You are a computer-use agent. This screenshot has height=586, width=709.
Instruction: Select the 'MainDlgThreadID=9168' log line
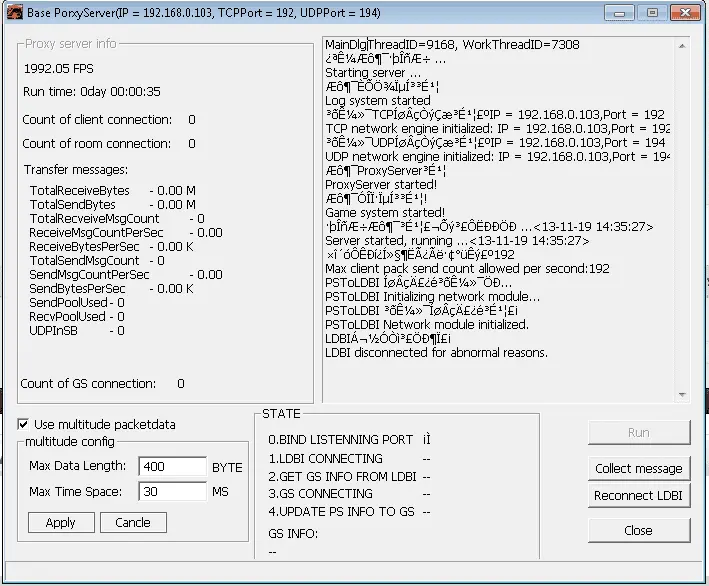coord(452,45)
